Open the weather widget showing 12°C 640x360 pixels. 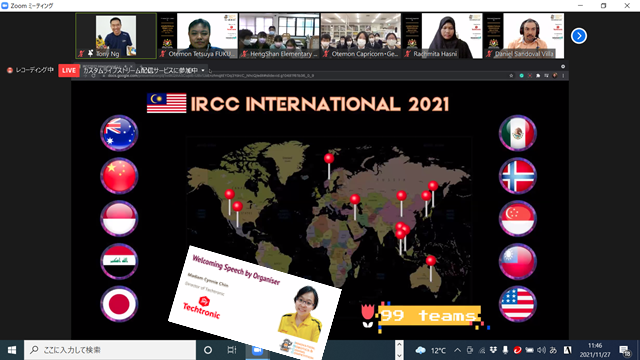[x=431, y=350]
